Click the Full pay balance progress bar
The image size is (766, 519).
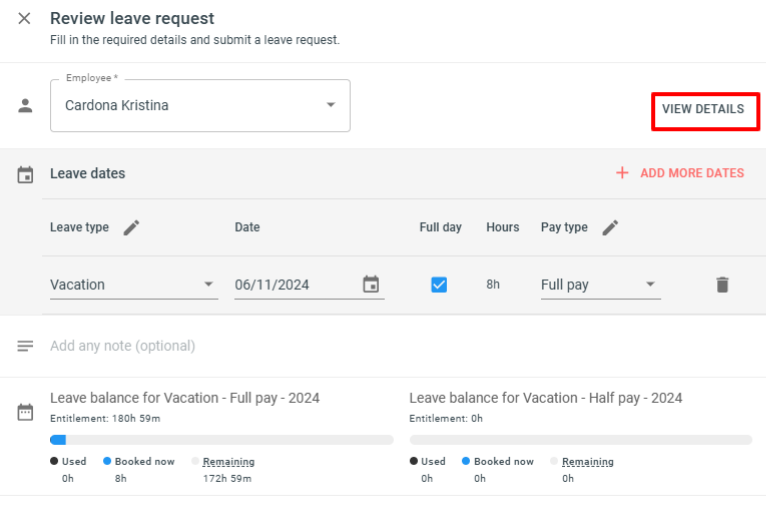tap(221, 440)
